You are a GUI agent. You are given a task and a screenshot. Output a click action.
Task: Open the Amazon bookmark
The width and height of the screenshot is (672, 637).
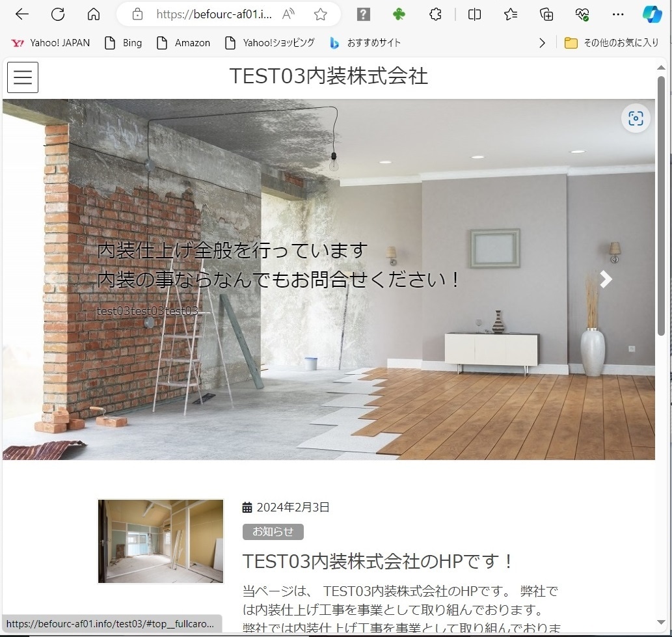point(183,43)
